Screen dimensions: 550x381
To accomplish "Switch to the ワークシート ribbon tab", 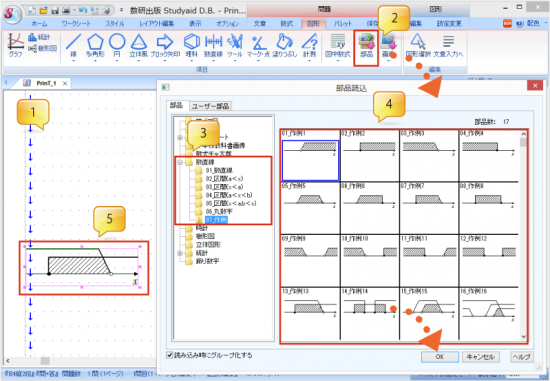I will pos(76,24).
